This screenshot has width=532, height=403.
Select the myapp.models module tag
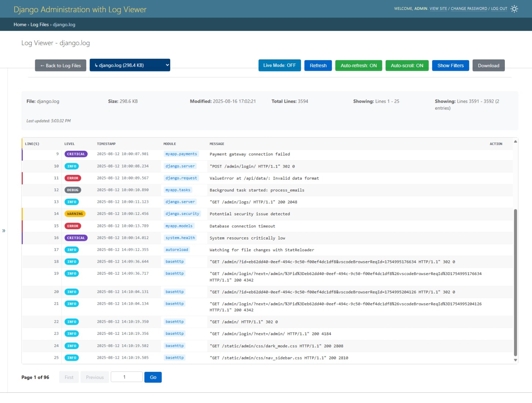pos(179,226)
